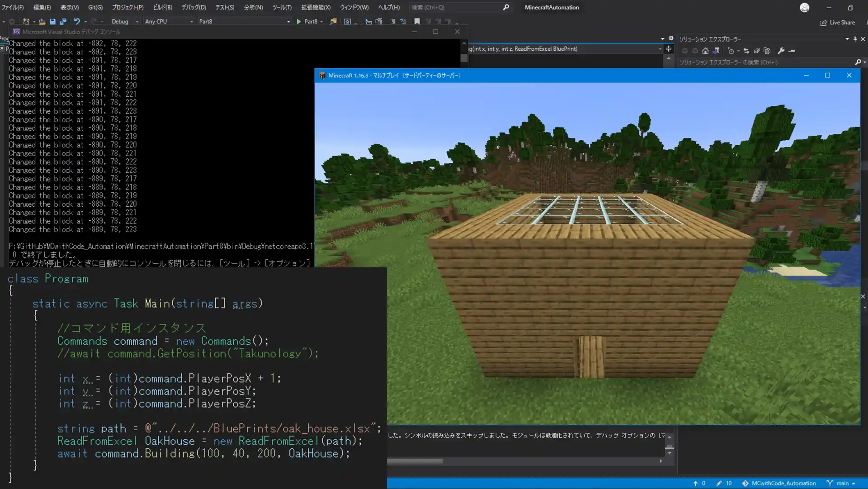Click the open file folder icon
868x489 pixels.
pyautogui.click(x=42, y=21)
